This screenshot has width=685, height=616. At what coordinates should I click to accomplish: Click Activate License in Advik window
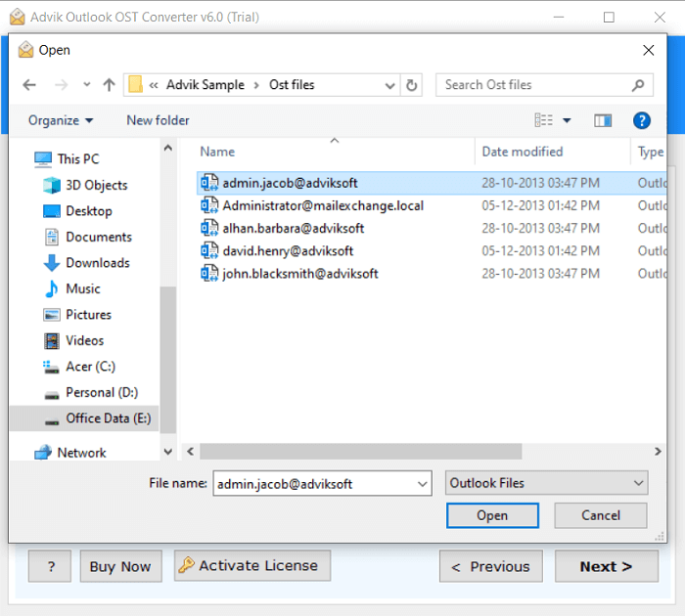[x=252, y=565]
